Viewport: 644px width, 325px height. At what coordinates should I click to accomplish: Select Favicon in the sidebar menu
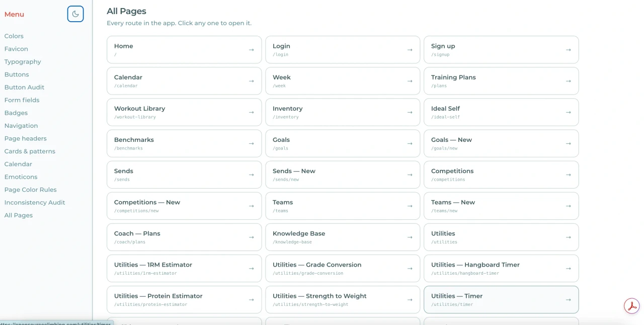[16, 49]
